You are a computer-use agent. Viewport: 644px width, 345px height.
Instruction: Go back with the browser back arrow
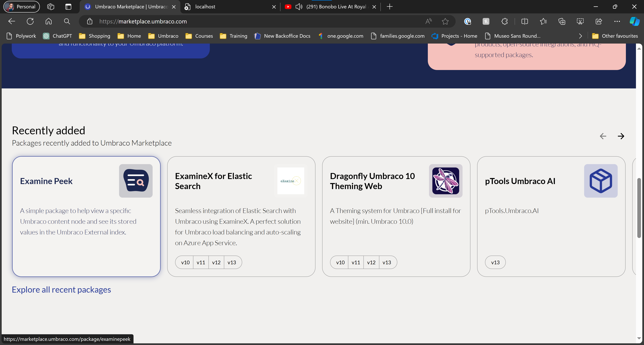pyautogui.click(x=12, y=21)
